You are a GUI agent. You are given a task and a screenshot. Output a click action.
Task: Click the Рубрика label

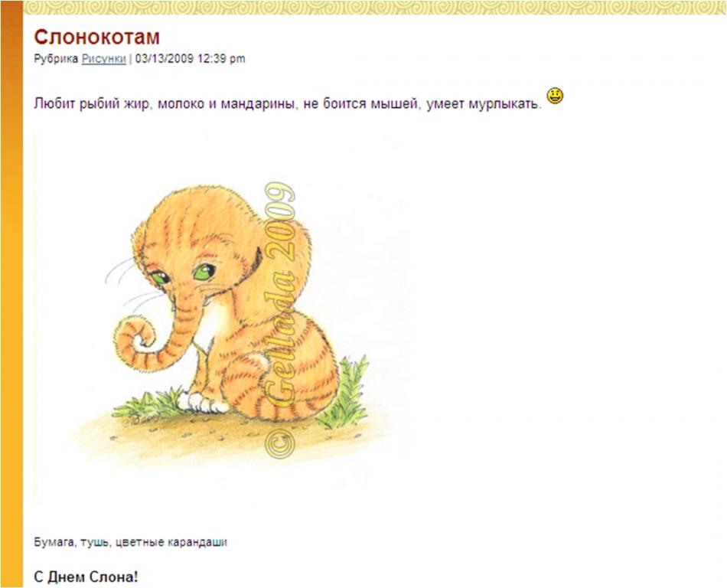pos(56,59)
